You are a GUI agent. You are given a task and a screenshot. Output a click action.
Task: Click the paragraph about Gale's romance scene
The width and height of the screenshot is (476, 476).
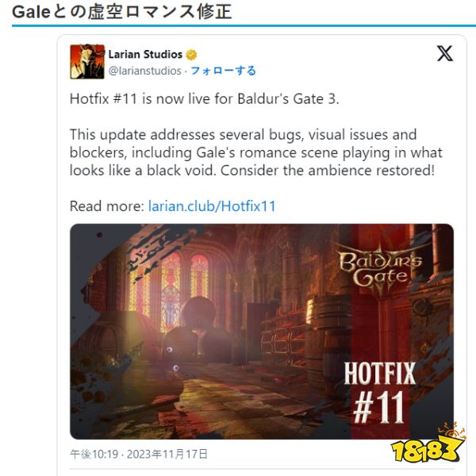tap(256, 152)
